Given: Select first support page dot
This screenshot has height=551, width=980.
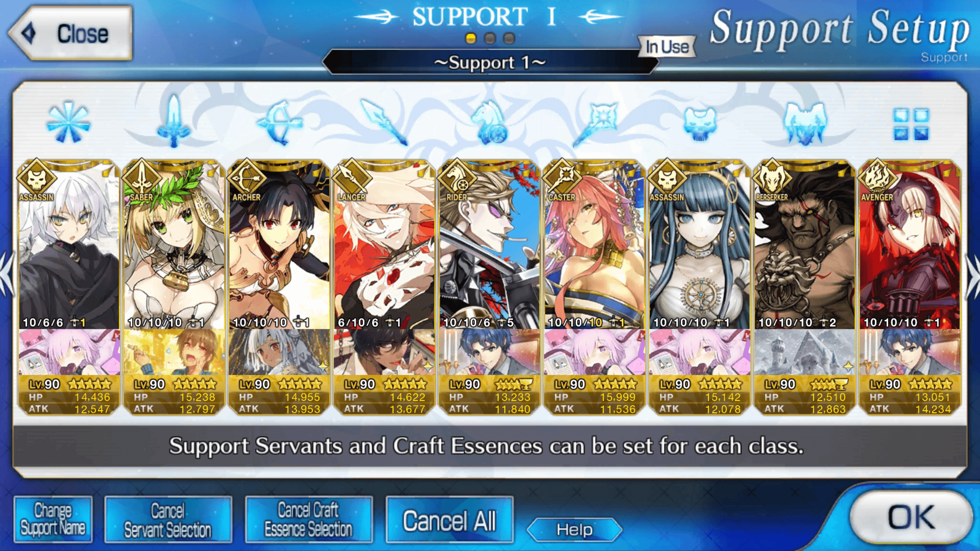Looking at the screenshot, I should tap(471, 39).
